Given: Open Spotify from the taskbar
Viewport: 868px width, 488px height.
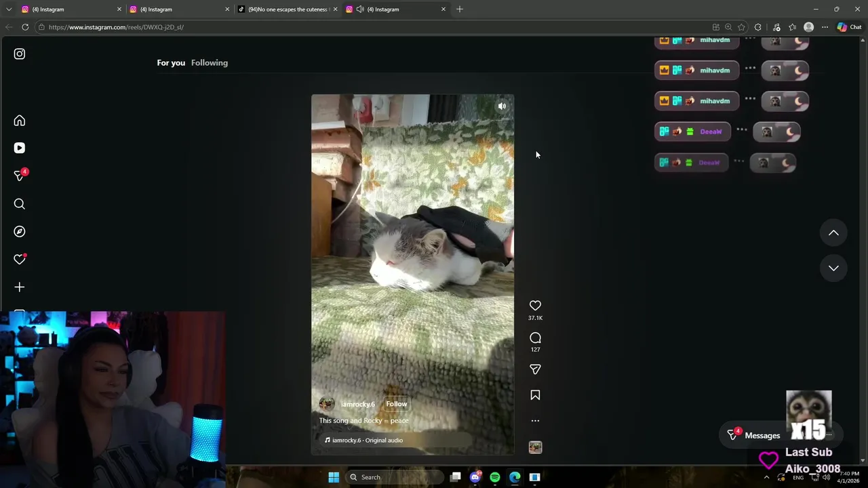Looking at the screenshot, I should tap(495, 477).
